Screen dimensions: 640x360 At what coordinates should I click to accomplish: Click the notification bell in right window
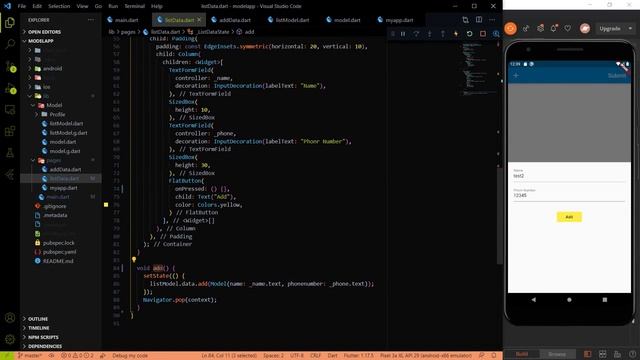tap(553, 28)
